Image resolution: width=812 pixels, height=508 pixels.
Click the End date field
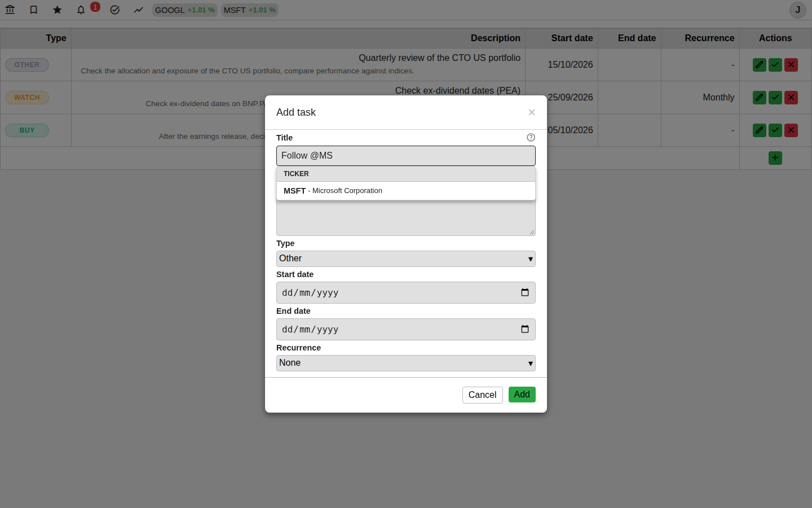[x=406, y=330]
